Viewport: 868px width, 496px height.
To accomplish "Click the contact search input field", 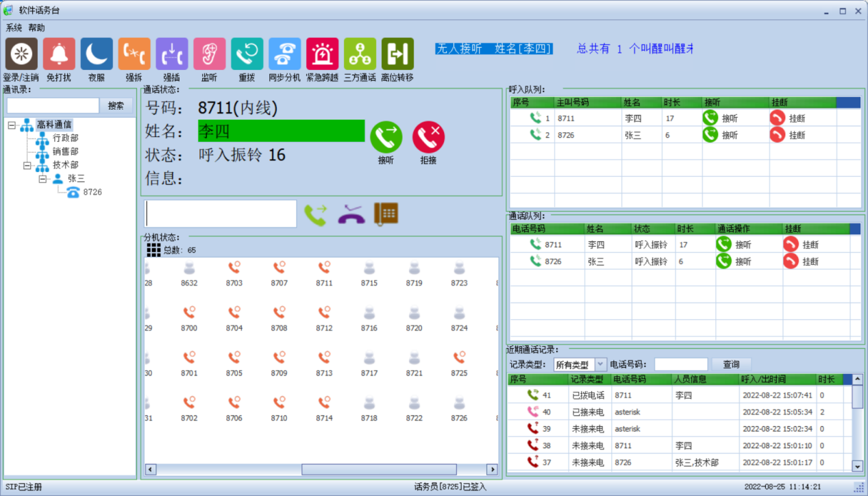I will [51, 106].
